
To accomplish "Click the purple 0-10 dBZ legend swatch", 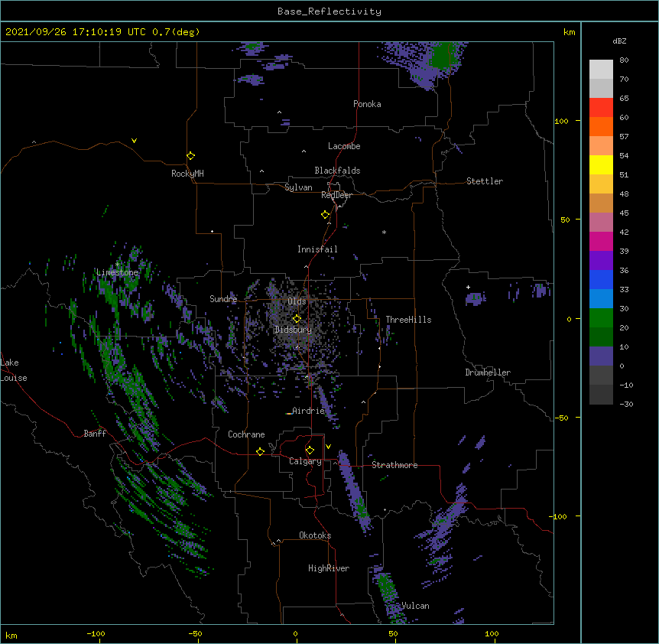I will [601, 356].
